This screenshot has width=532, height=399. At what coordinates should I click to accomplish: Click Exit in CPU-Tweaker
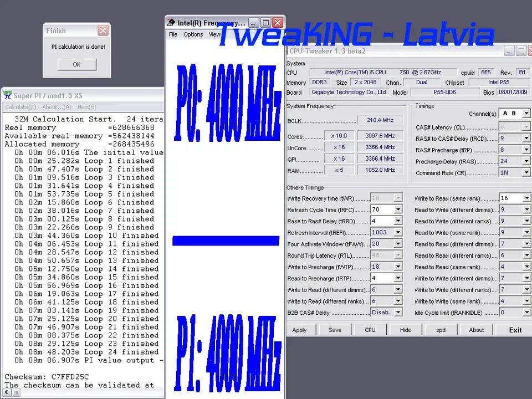(515, 330)
